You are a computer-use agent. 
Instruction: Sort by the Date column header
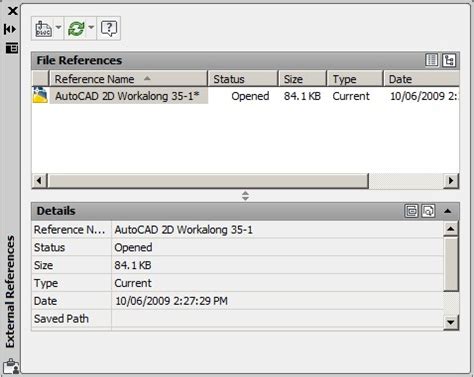(422, 79)
